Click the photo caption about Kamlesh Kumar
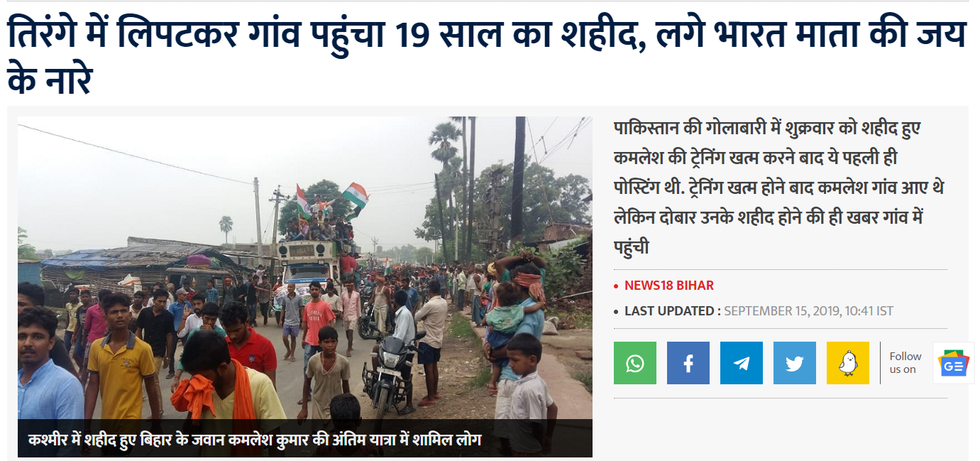 click(x=255, y=440)
